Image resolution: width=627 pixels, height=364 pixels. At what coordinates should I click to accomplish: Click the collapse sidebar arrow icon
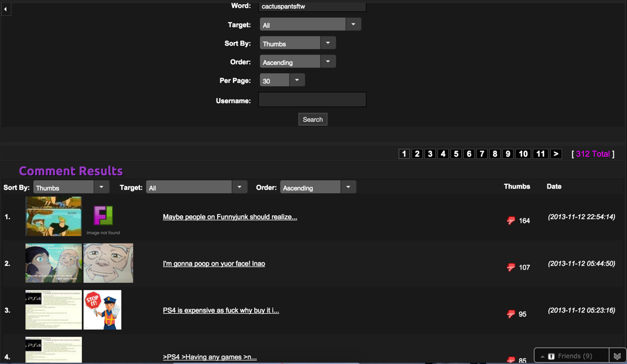(6, 9)
